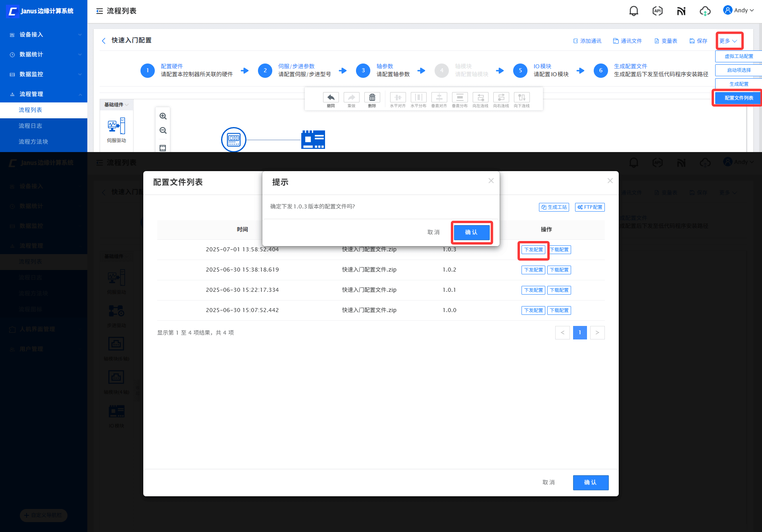Click the FTP配置 button
Image resolution: width=762 pixels, height=532 pixels.
pyautogui.click(x=590, y=207)
